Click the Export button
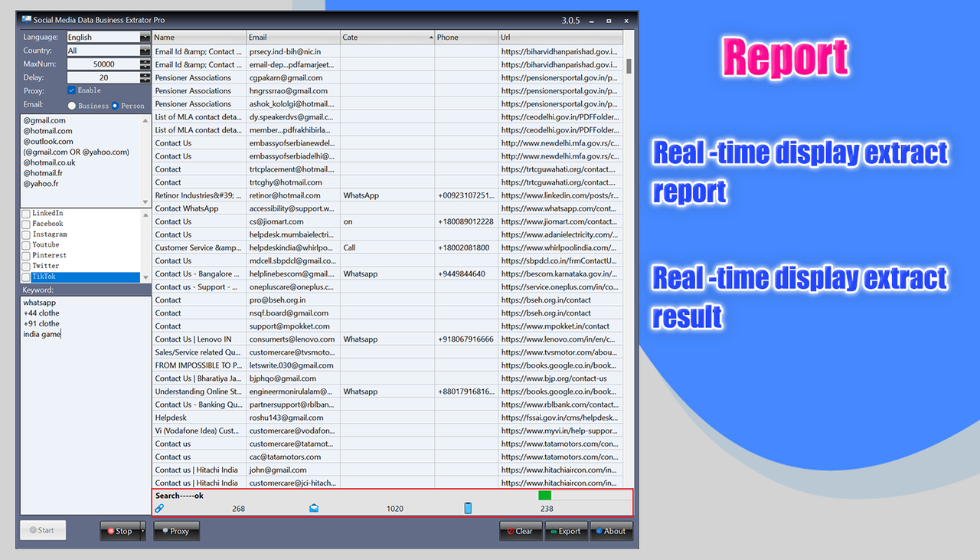The width and height of the screenshot is (980, 560). click(566, 530)
